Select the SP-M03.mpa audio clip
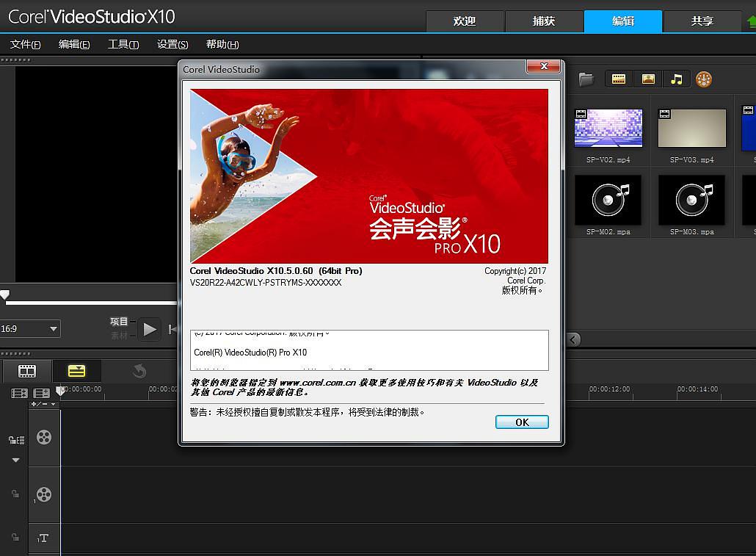This screenshot has height=556, width=756. tap(691, 200)
